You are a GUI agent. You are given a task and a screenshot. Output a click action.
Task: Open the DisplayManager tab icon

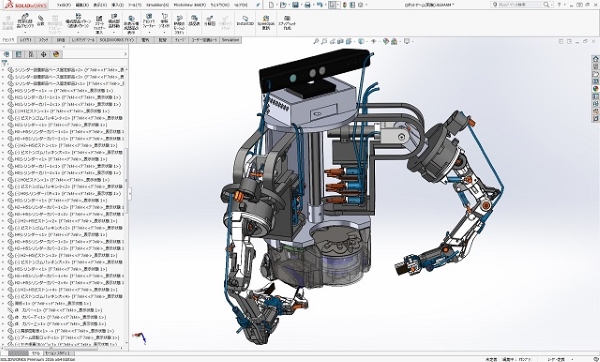tap(56, 54)
